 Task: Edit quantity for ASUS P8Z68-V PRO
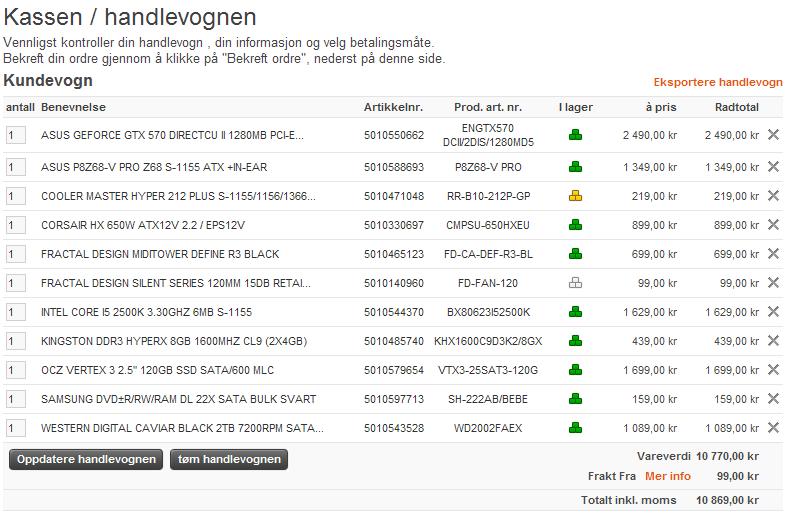[16, 167]
